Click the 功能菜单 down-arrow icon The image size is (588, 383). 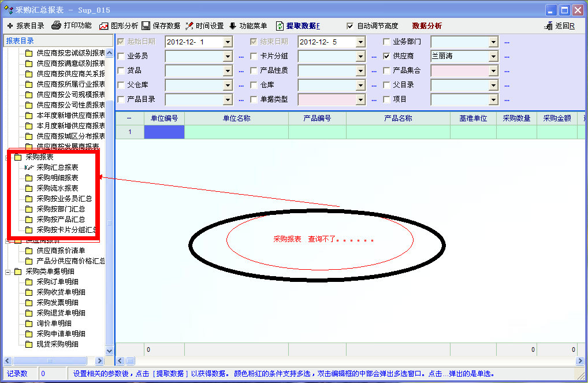[233, 26]
